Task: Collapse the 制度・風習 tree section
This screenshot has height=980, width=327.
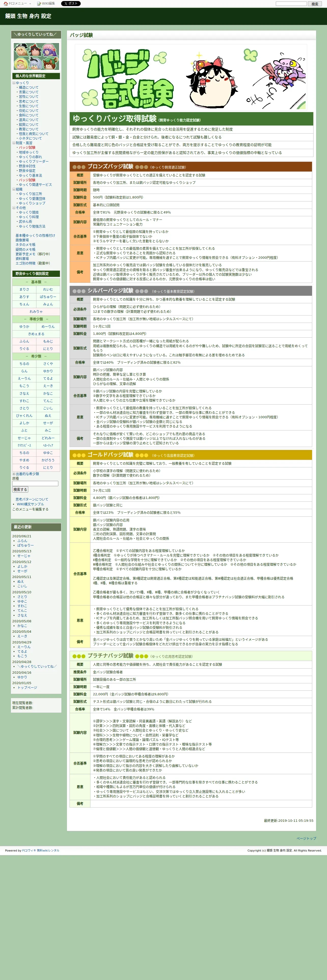Action: point(14,143)
